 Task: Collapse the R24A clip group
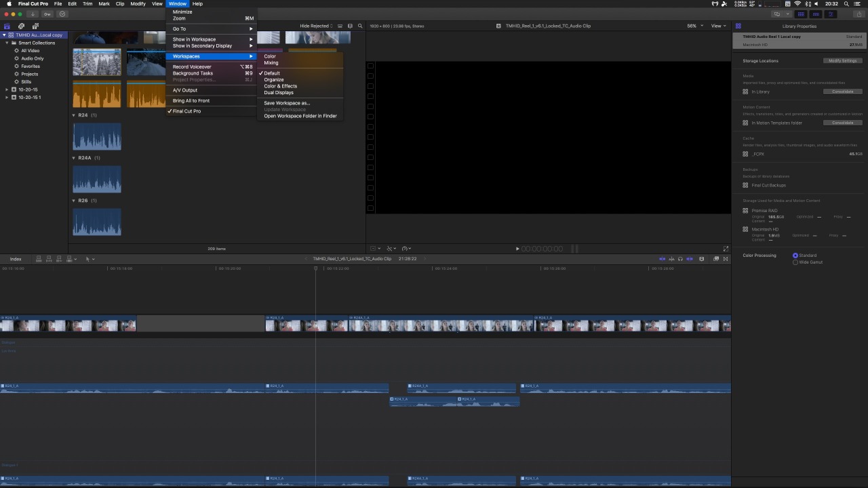tap(74, 158)
